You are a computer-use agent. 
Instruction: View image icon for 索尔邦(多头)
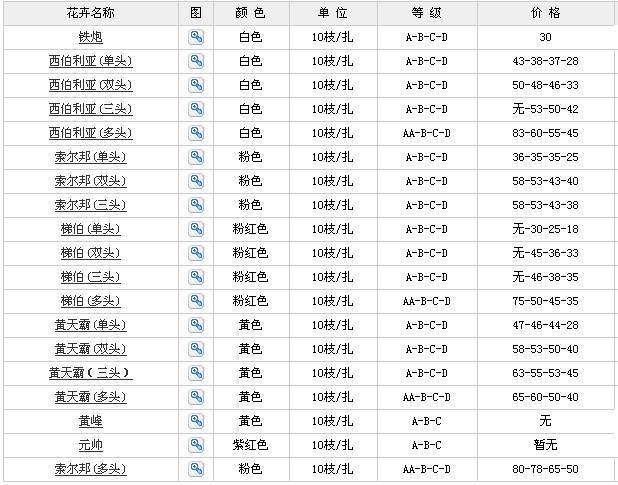click(196, 469)
